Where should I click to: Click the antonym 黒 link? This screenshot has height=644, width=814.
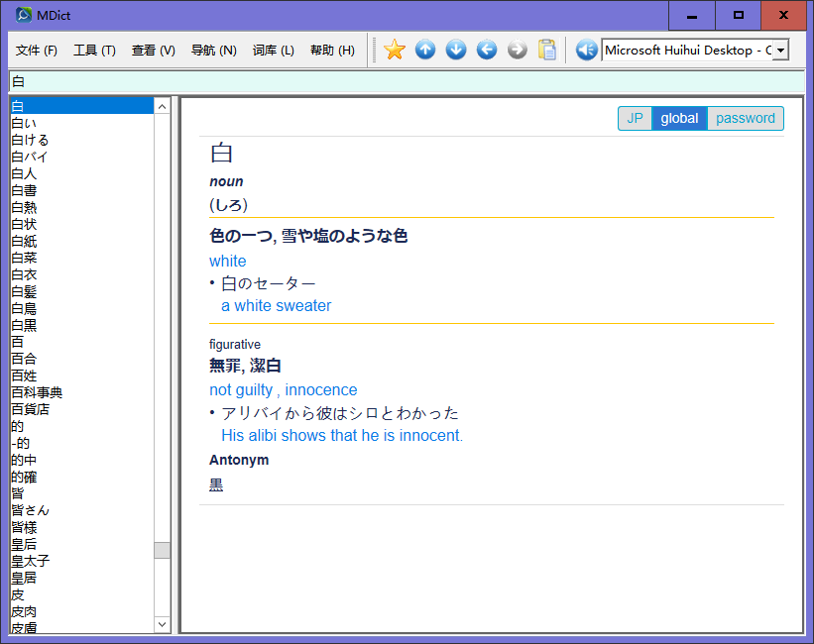(x=216, y=485)
